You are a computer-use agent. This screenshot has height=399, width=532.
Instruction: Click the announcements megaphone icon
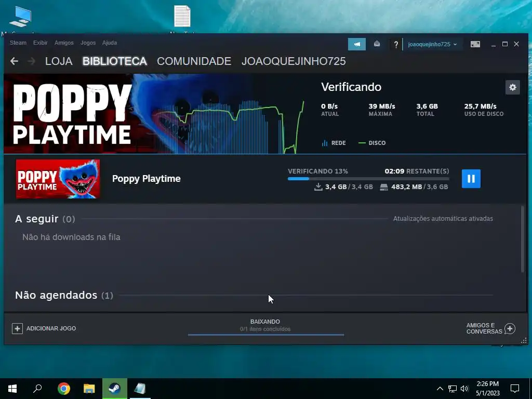click(x=356, y=44)
